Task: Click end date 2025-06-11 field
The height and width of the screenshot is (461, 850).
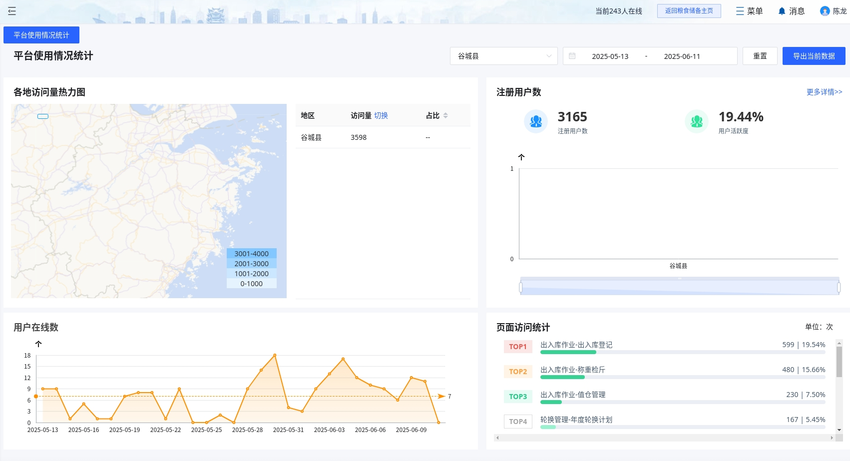Action: pos(682,56)
